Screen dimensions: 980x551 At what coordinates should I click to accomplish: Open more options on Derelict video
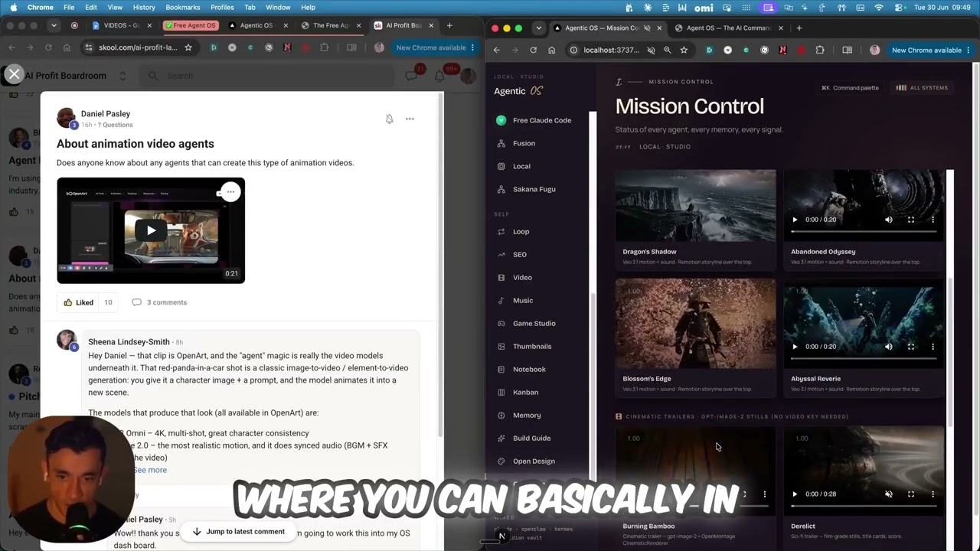click(x=933, y=494)
